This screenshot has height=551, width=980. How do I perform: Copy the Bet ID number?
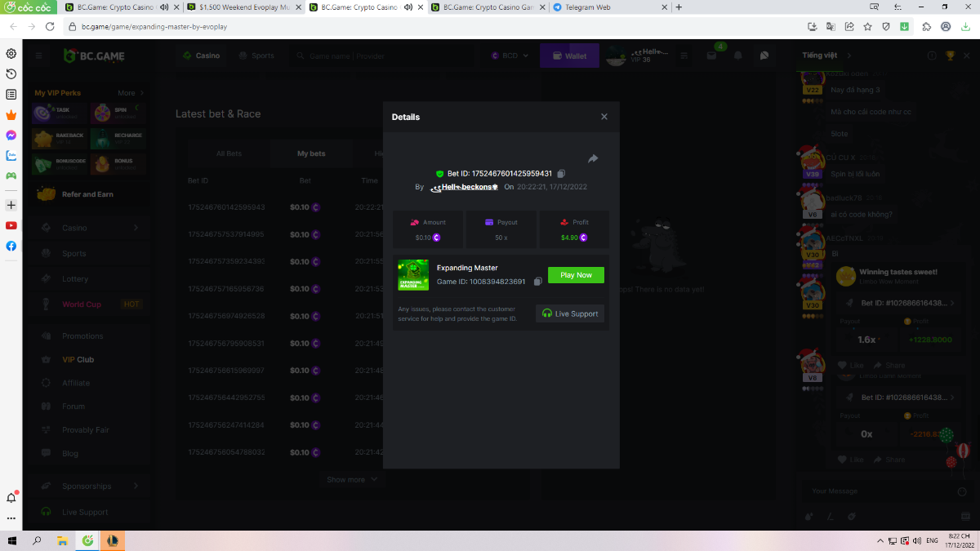pyautogui.click(x=561, y=174)
